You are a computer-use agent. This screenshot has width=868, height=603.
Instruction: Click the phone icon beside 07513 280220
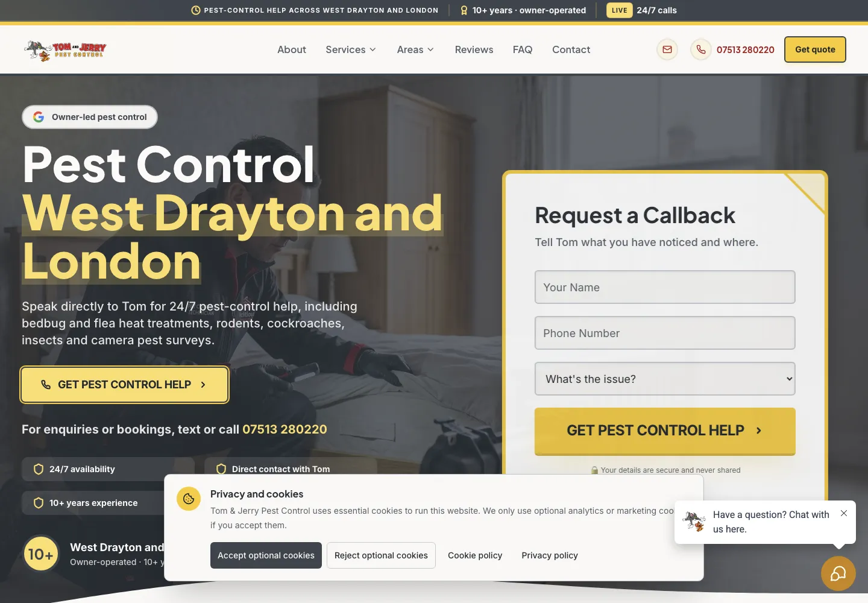701,49
